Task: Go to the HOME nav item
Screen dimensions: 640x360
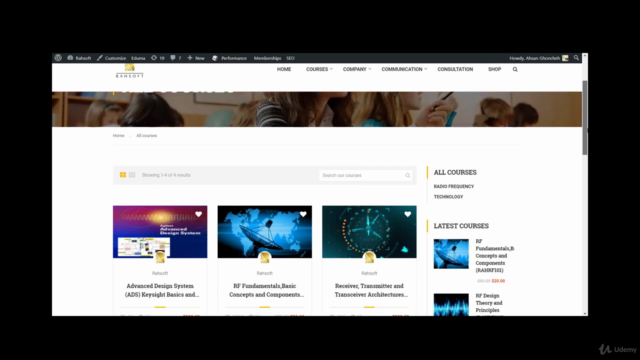Action: pyautogui.click(x=284, y=69)
